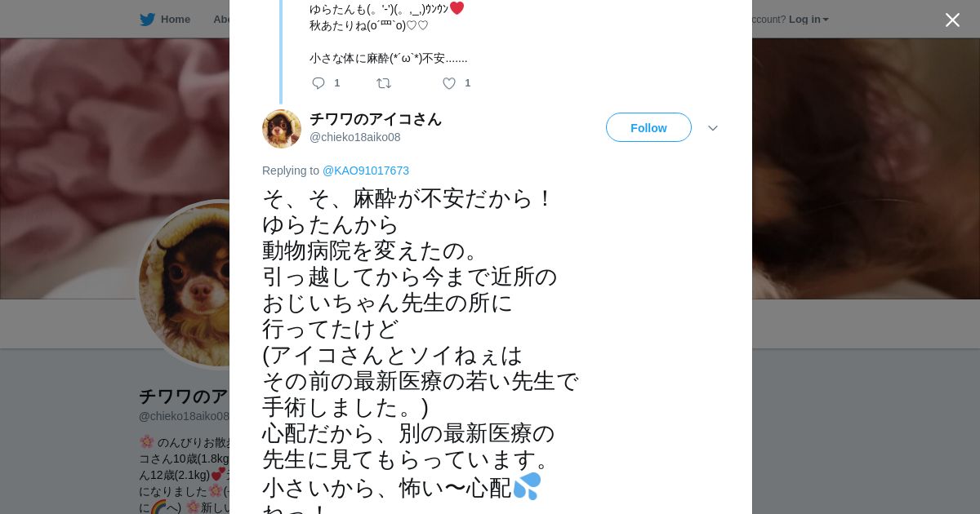Click the profile header banner image
This screenshot has width=980, height=514.
pyautogui.click(x=866, y=168)
